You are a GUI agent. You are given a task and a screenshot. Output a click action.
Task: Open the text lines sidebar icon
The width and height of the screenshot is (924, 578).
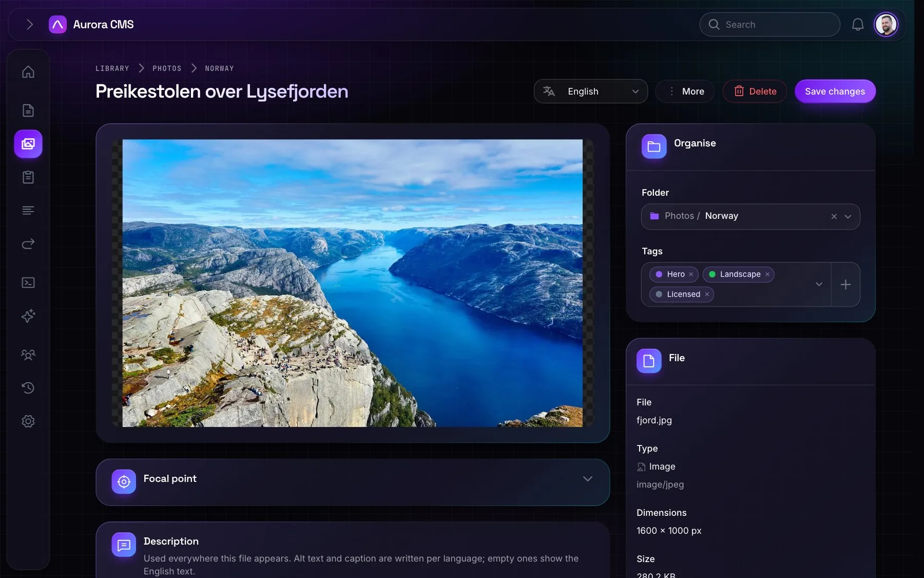pos(28,210)
